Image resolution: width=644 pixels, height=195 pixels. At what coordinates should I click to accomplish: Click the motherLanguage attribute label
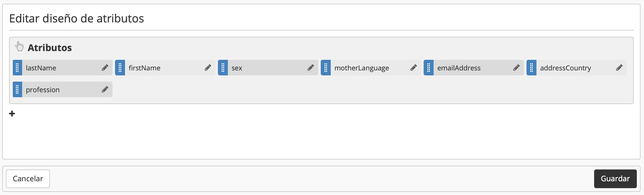tap(362, 68)
